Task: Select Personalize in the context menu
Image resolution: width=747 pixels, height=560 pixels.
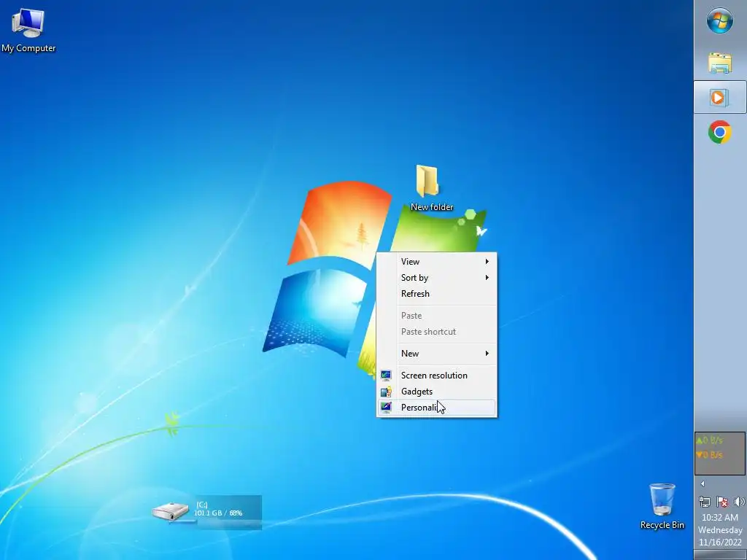Action: 436,408
